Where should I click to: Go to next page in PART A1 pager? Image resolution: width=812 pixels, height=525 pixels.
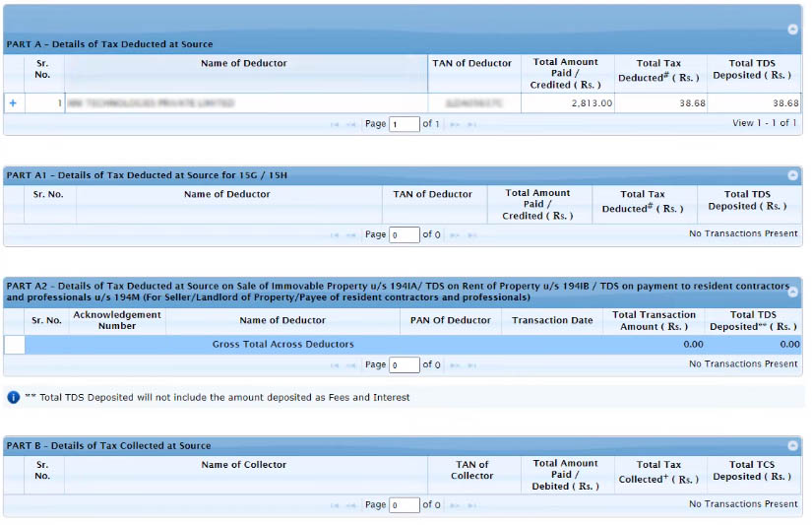coord(455,235)
